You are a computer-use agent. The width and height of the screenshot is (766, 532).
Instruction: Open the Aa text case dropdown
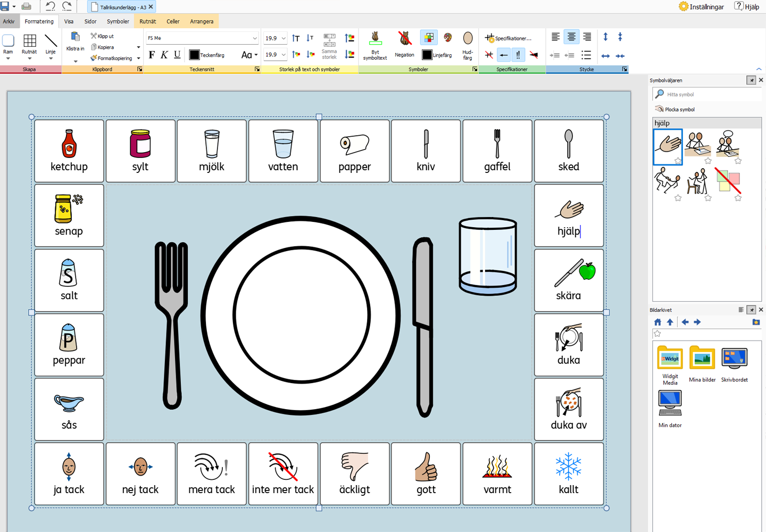click(249, 55)
